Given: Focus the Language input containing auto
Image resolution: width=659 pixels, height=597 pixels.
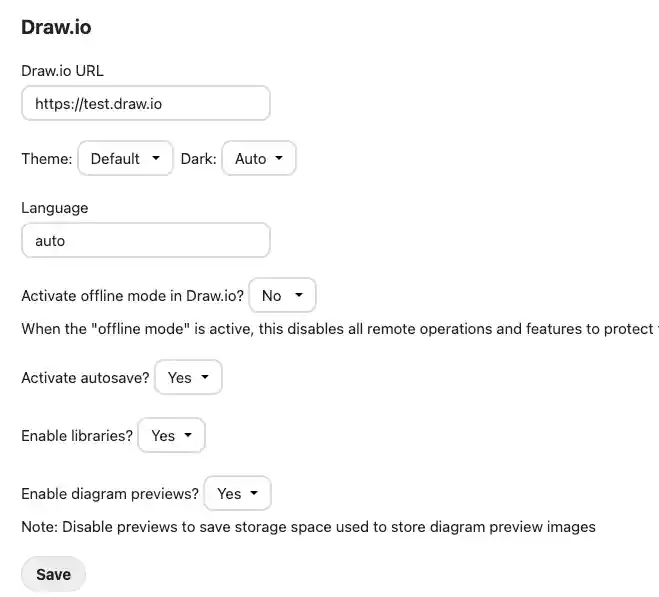Looking at the screenshot, I should tap(145, 241).
